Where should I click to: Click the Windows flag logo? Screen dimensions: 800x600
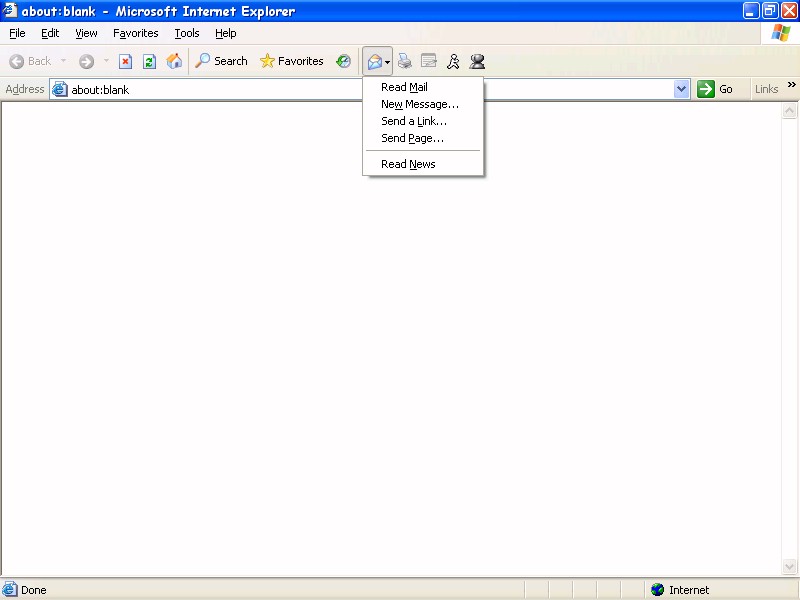point(781,33)
